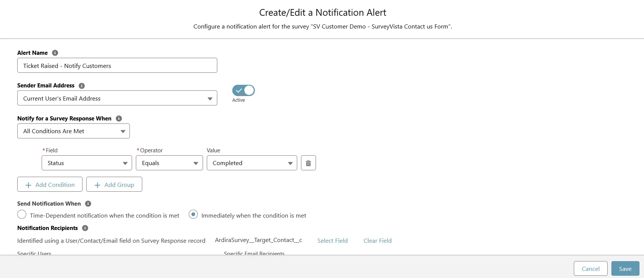The height and width of the screenshot is (278, 644).
Task: Click the plus icon on Add Condition
Action: coord(28,185)
